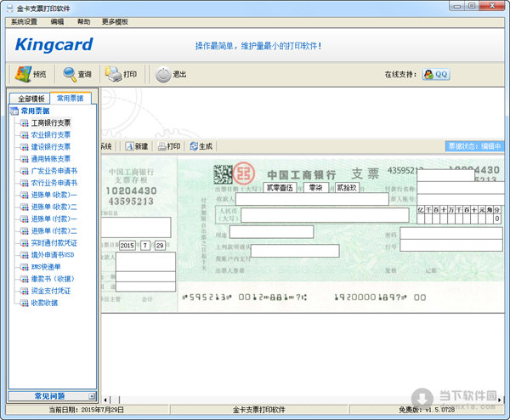The height and width of the screenshot is (420, 510).
Task: Select 进账单(付款)二 template icon
Action: 24,231
